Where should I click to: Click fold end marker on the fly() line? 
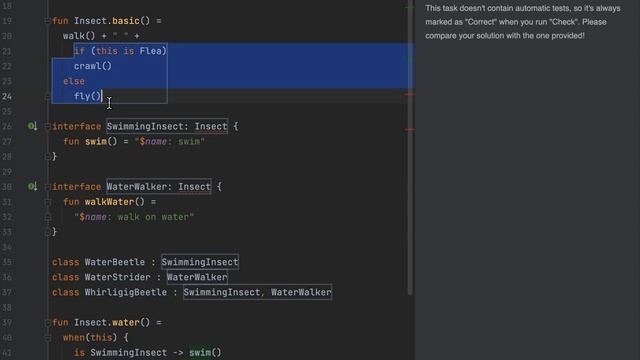click(x=47, y=96)
